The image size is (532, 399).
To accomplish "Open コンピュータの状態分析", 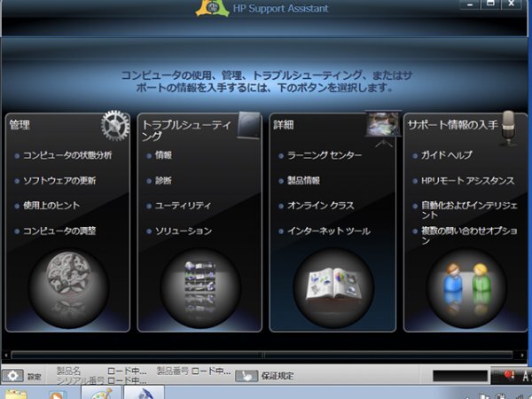I will point(67,155).
